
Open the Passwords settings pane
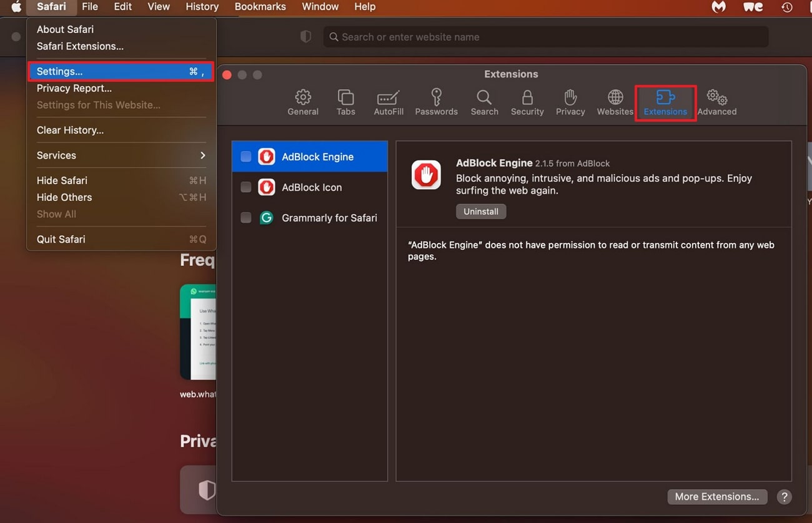tap(437, 102)
